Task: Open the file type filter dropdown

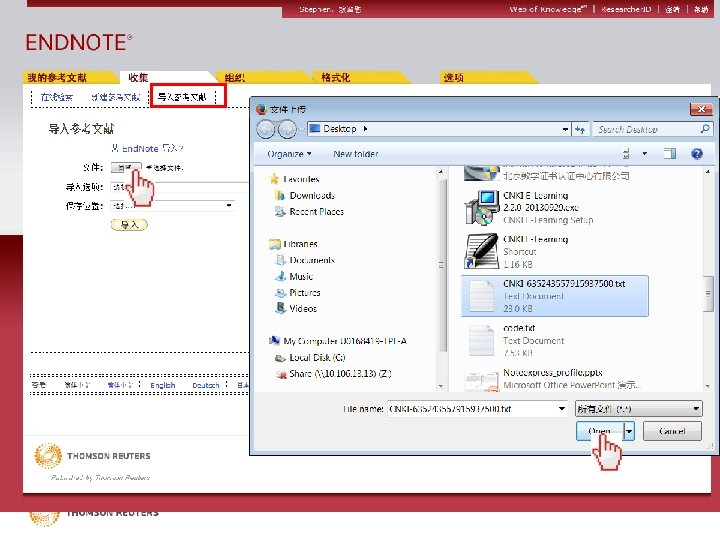Action: pos(638,409)
